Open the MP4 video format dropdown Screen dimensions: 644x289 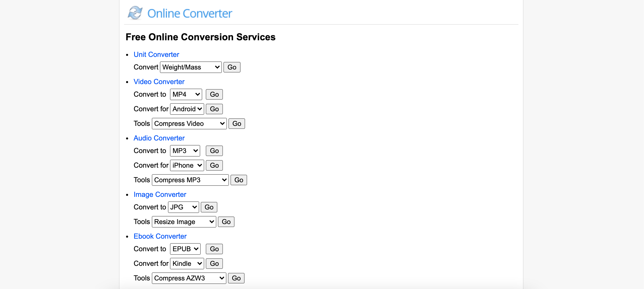click(186, 94)
